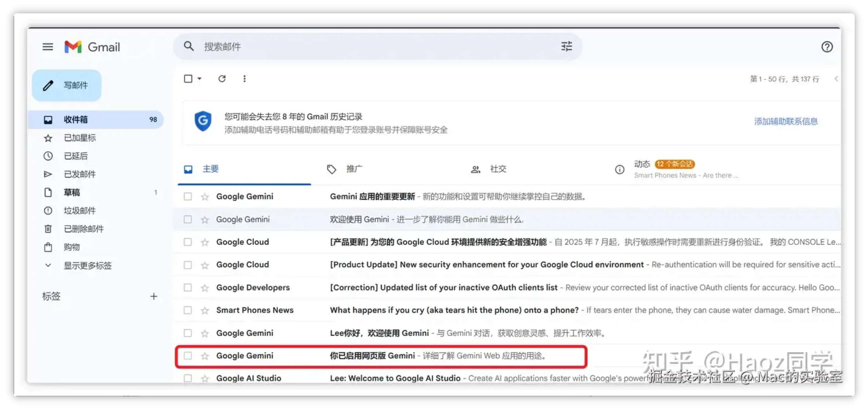Tick the select-all checkbox

pyautogui.click(x=188, y=78)
